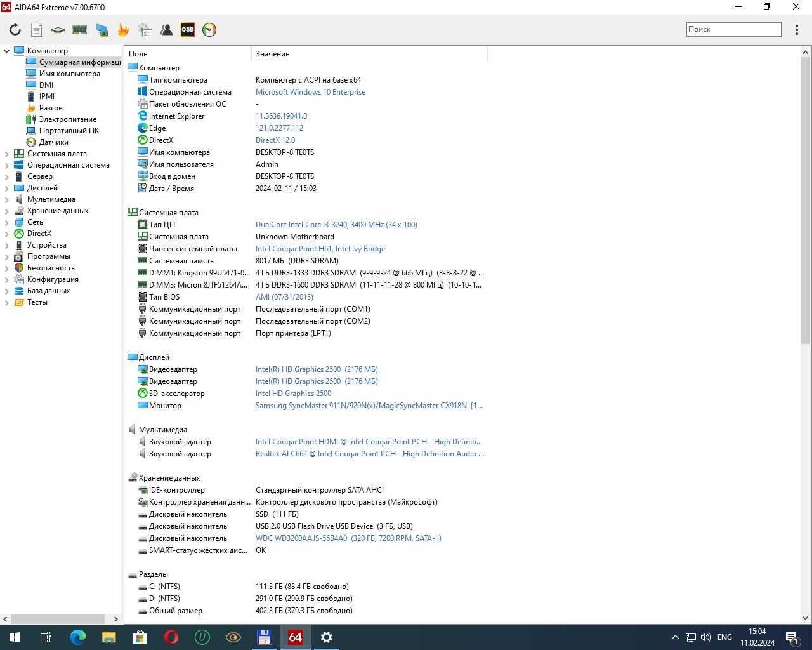Open the volume control in system tray
Viewport: 812px width, 650px height.
706,637
